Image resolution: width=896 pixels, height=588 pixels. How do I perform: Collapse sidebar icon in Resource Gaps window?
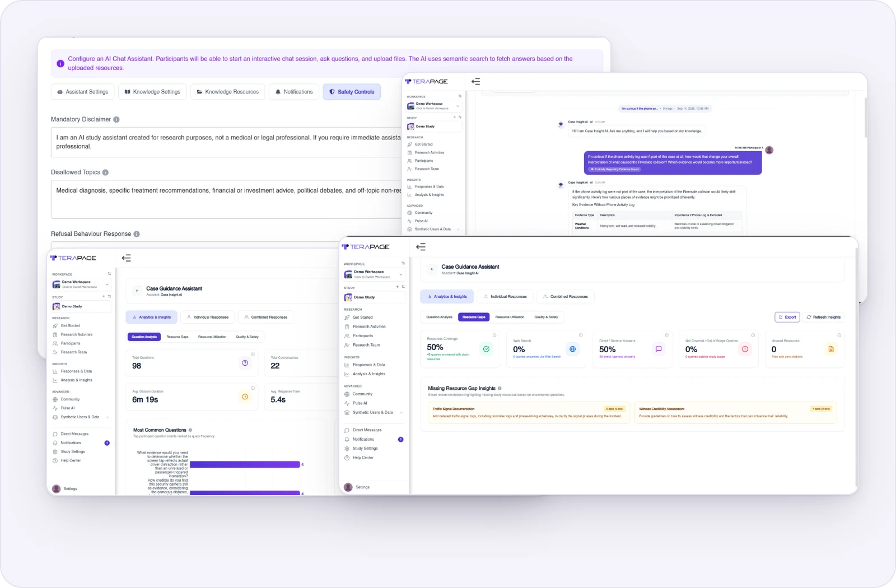(421, 247)
